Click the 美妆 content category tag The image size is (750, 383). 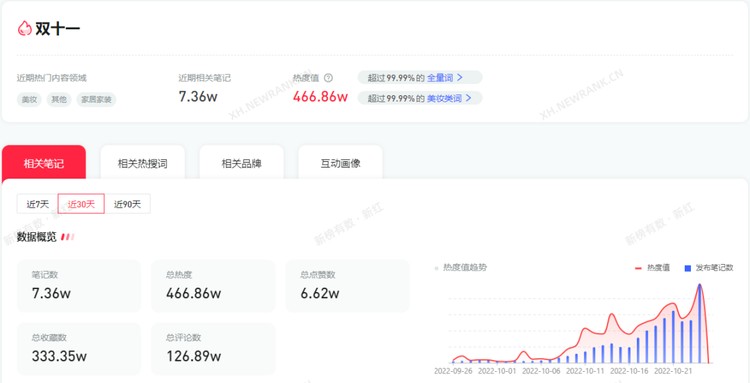29,99
